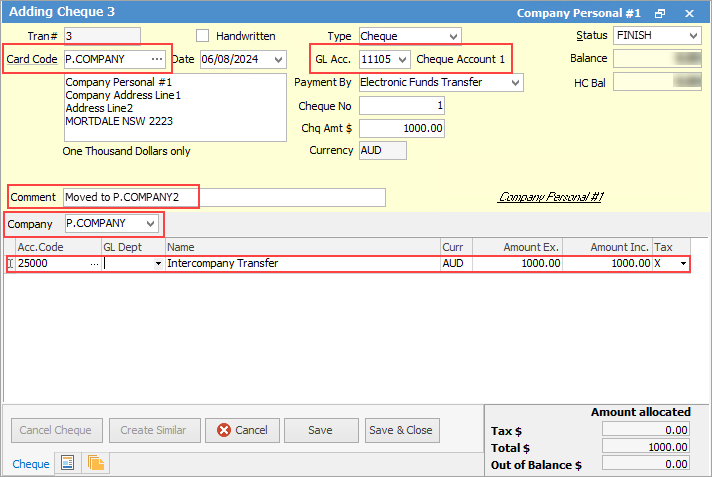Open the Company P.COMPANY dropdown
This screenshot has width=712, height=477.
(x=150, y=223)
